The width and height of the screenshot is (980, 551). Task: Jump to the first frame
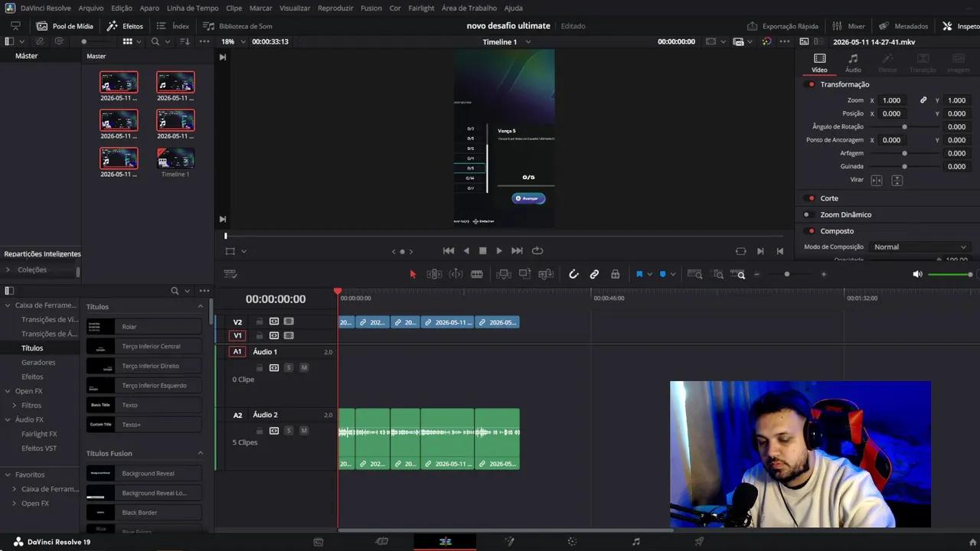pyautogui.click(x=449, y=251)
